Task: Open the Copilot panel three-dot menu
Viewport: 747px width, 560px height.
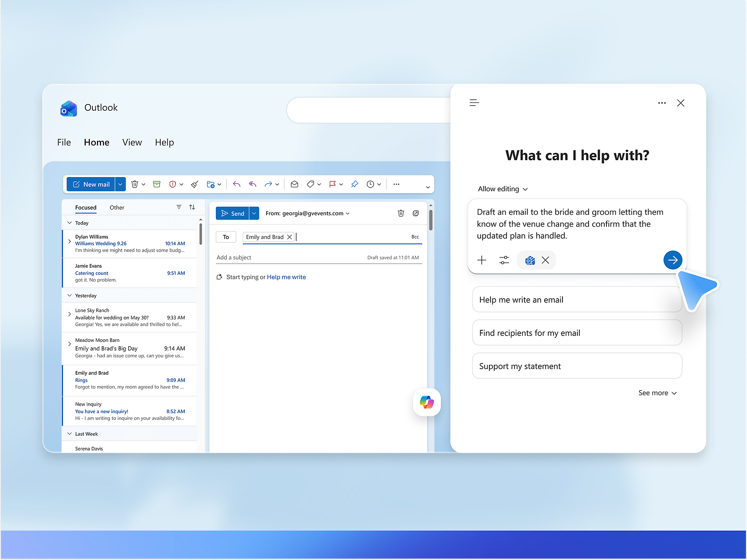Action: pos(662,103)
